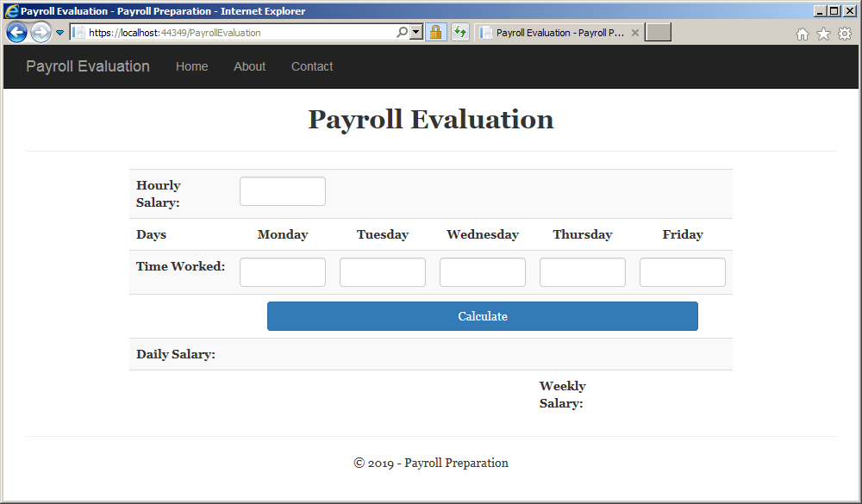Expand the address bar autocomplete dropdown
862x504 pixels.
point(416,33)
